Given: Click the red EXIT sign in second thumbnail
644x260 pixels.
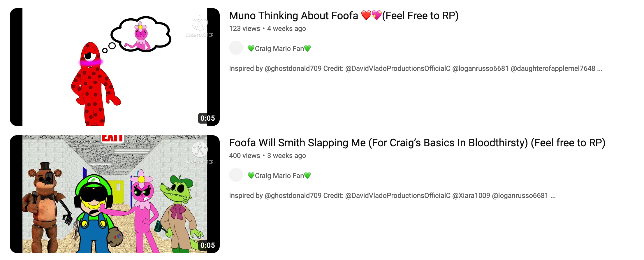Looking at the screenshot, I should pyautogui.click(x=112, y=139).
